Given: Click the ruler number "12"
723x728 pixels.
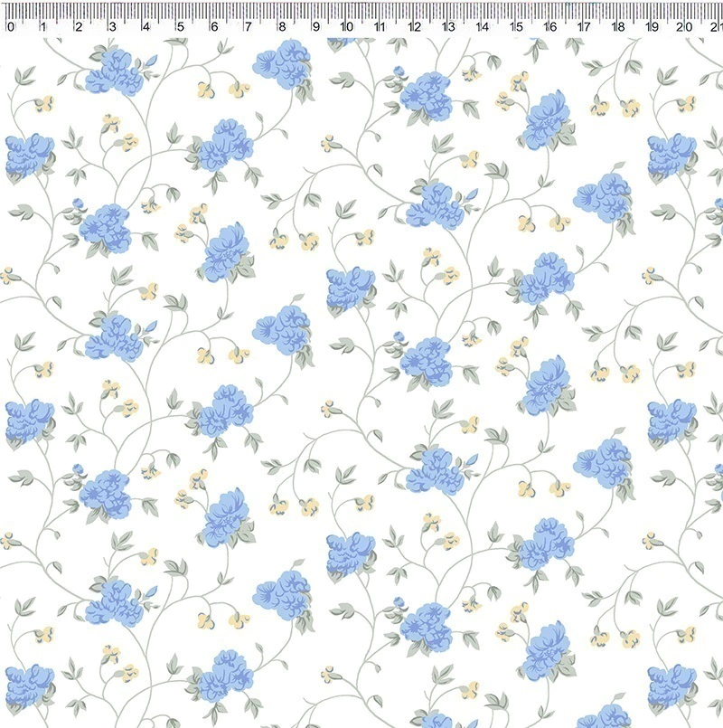Looking at the screenshot, I should click(415, 26).
